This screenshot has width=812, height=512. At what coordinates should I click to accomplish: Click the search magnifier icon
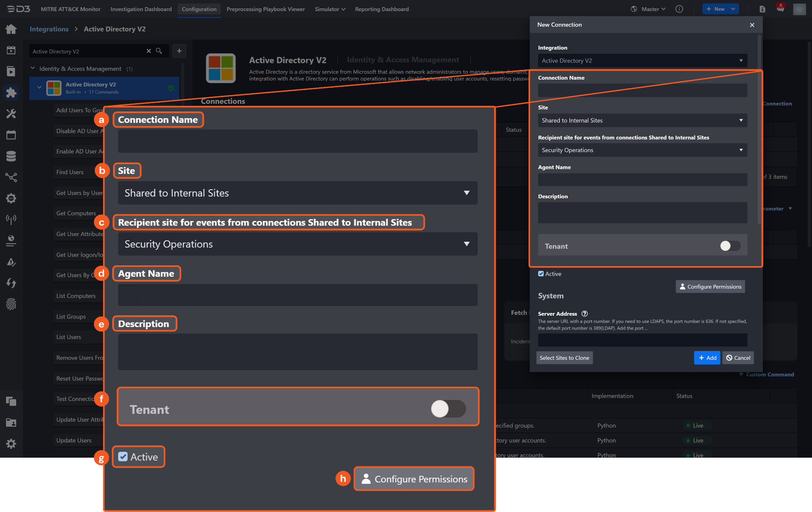click(159, 51)
